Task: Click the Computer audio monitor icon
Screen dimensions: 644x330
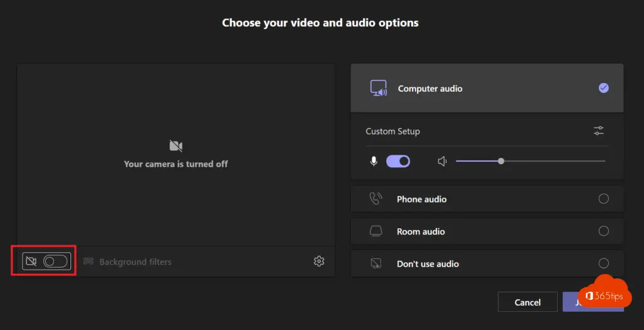Action: tap(379, 89)
